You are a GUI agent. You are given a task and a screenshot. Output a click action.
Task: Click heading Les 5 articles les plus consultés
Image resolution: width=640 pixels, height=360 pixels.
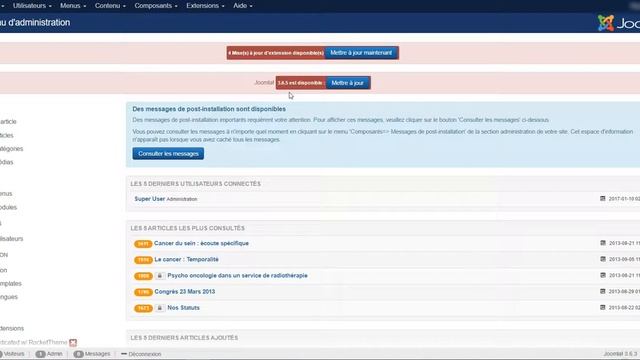click(188, 228)
